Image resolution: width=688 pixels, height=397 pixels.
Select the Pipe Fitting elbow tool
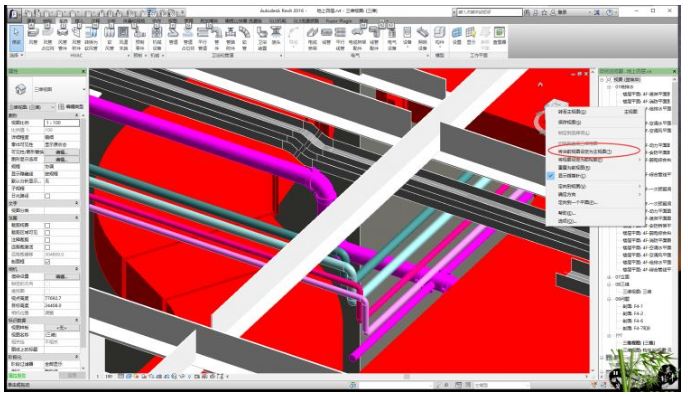(217, 38)
